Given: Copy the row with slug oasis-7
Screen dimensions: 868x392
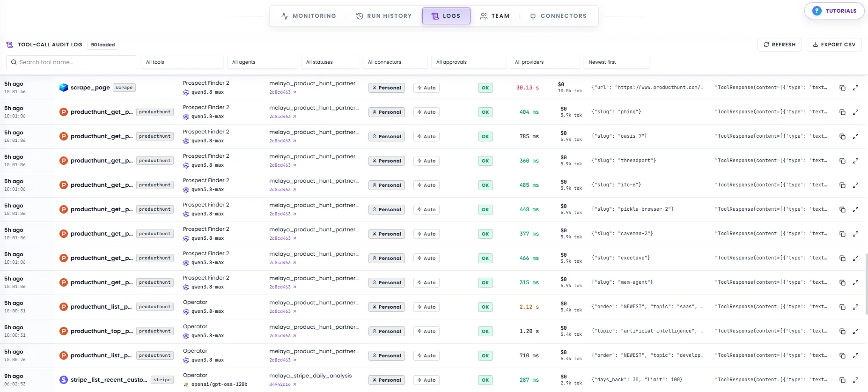Looking at the screenshot, I should click(842, 136).
